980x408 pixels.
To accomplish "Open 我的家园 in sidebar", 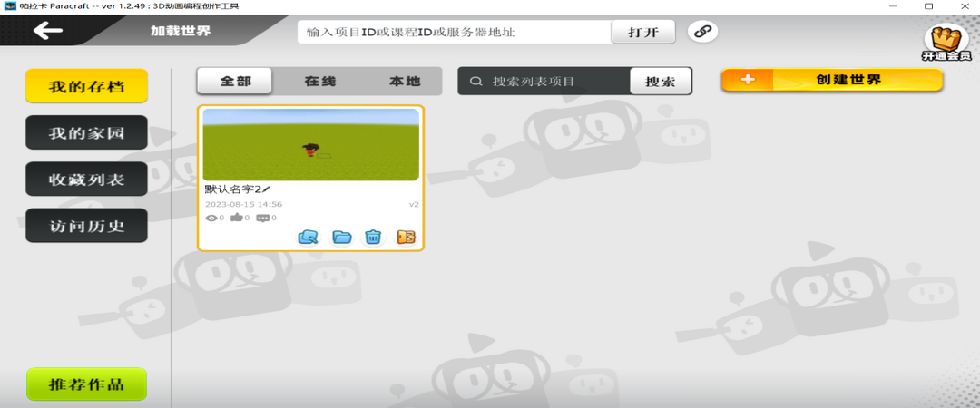I will point(86,132).
